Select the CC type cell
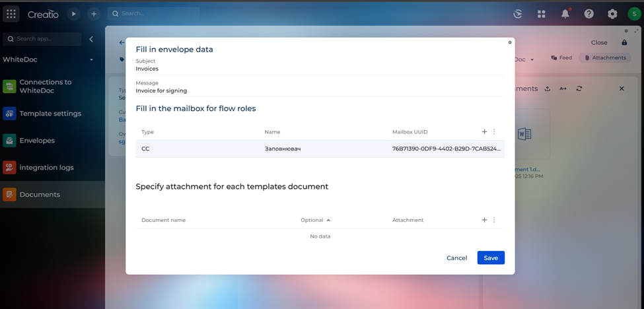Viewport: 644px width, 309px height. (145, 149)
